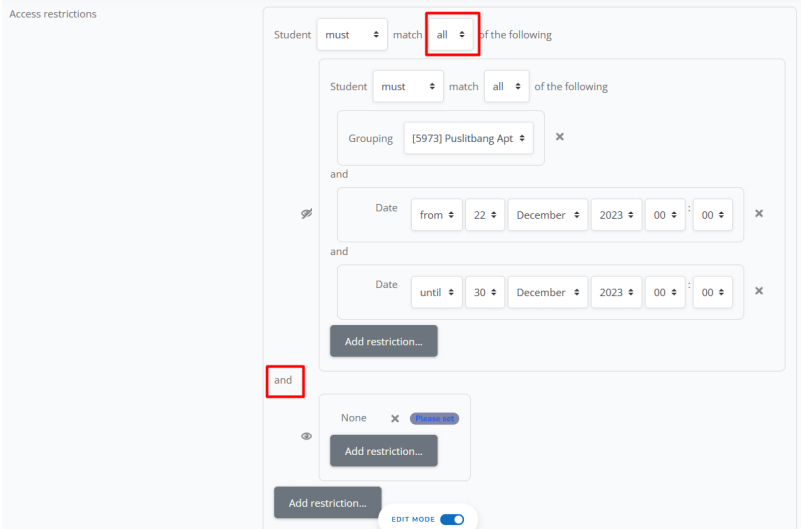Remove the Grouping restriction with X icon
Screen dimensions: 801x529
click(560, 137)
